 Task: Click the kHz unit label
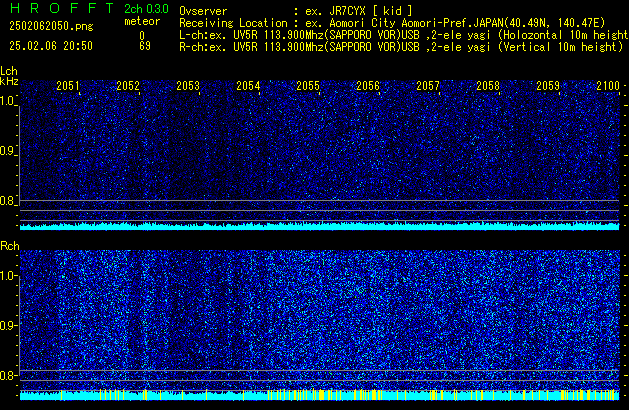coord(9,81)
